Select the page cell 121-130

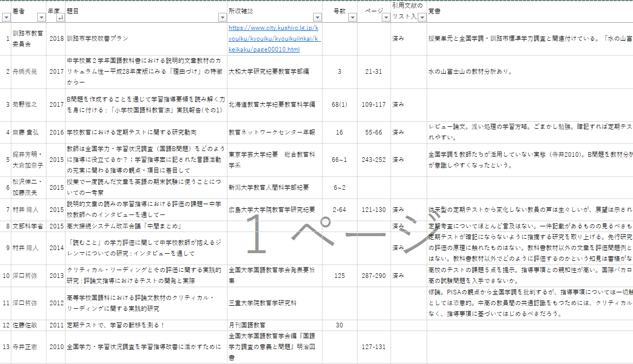click(374, 210)
